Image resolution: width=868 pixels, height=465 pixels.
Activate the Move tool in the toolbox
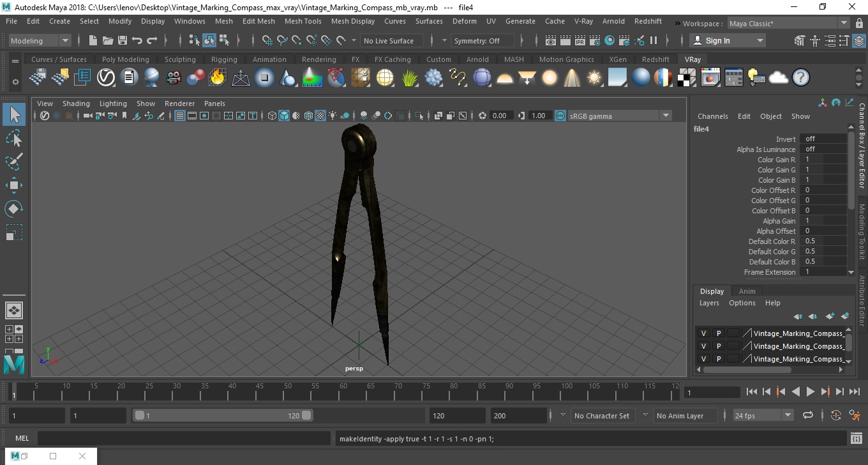pyautogui.click(x=14, y=185)
